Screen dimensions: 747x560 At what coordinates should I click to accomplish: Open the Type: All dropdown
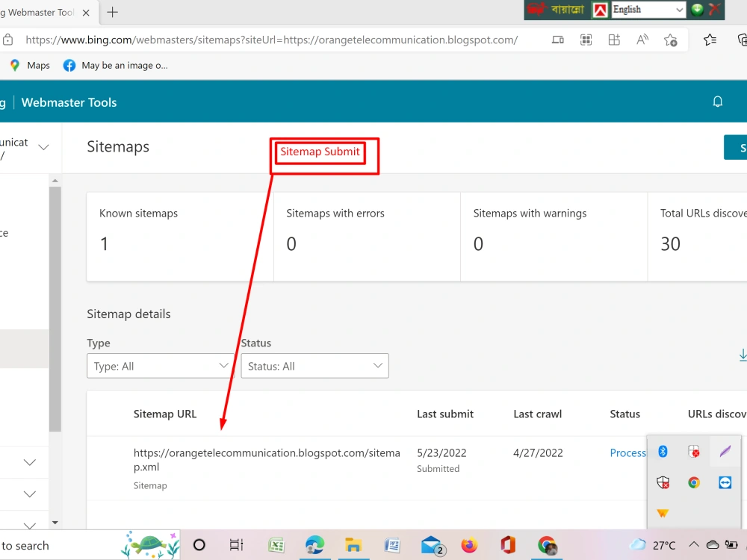tap(161, 366)
